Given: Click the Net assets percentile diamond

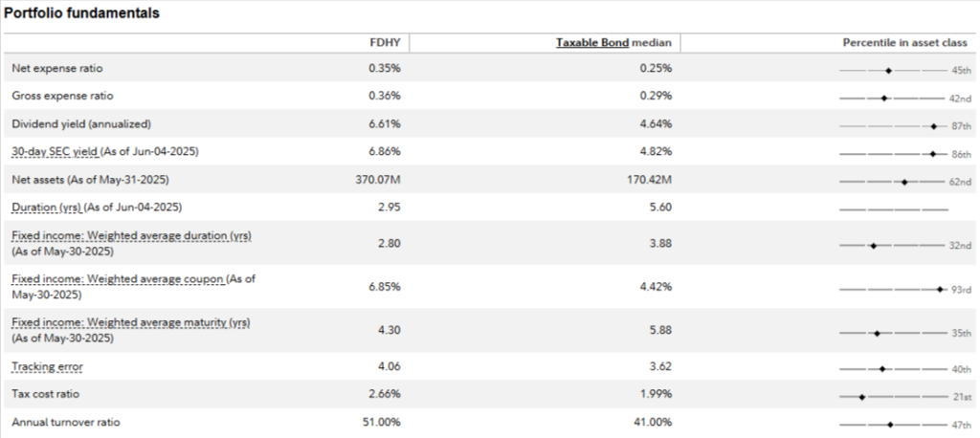Looking at the screenshot, I should click(904, 181).
